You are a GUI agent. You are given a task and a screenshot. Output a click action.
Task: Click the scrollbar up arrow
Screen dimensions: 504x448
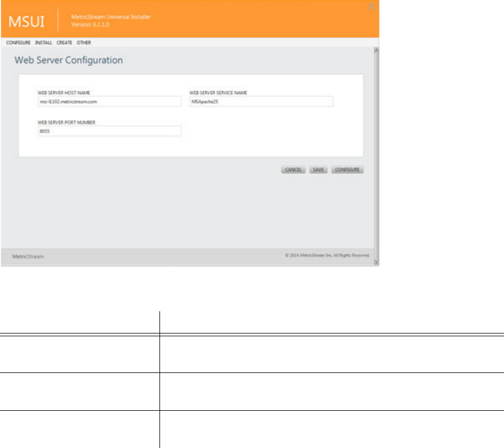[x=376, y=50]
